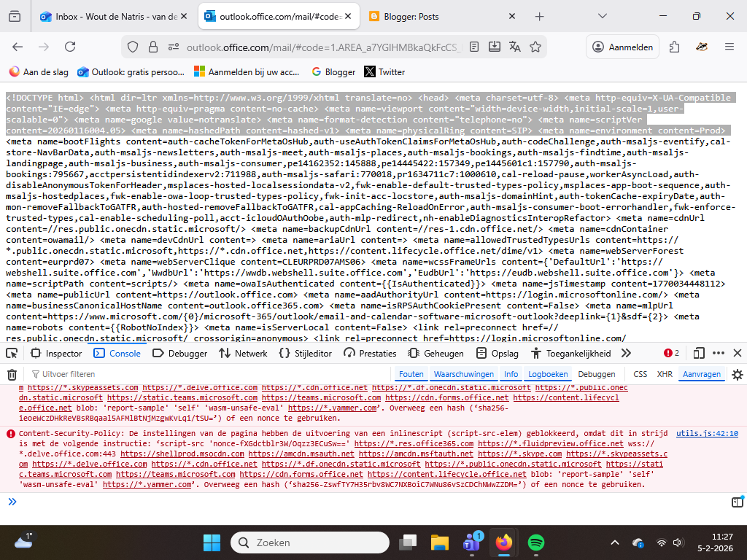Open Aan de slag bookmark
Viewport: 747px width, 560px height.
tap(39, 72)
